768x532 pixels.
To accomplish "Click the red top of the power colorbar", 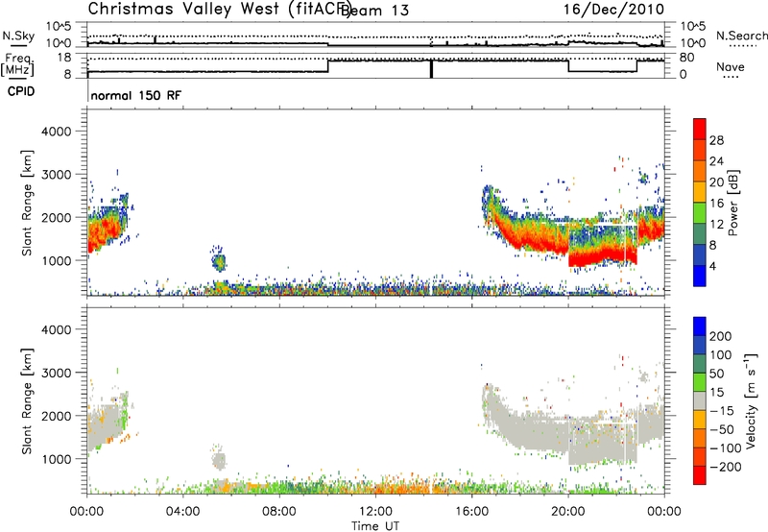I will (700, 129).
